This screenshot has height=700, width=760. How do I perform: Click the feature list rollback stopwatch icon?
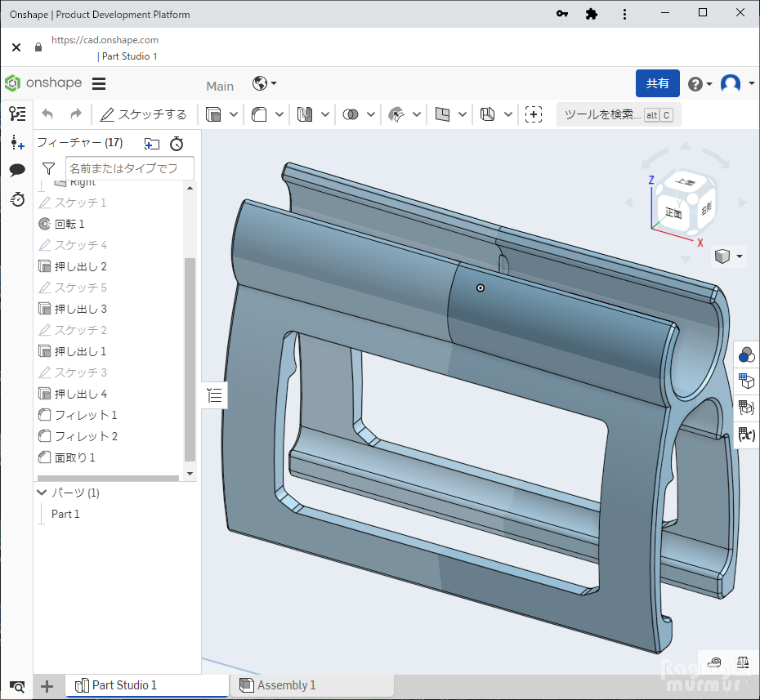pos(177,144)
